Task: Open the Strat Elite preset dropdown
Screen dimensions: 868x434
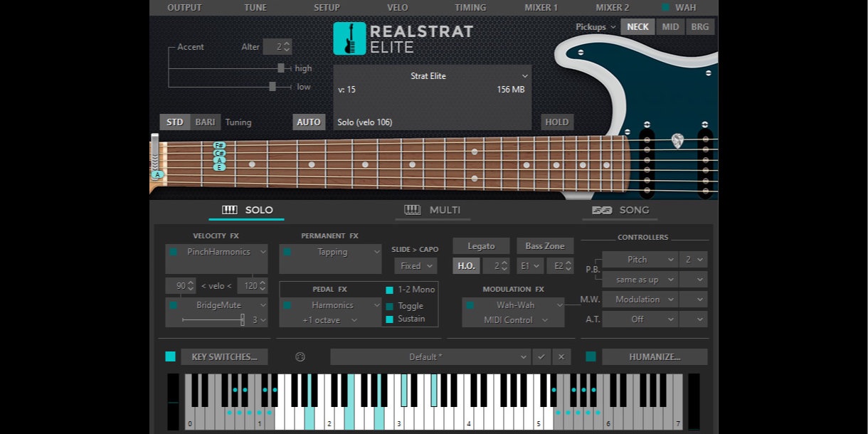Action: click(x=432, y=76)
